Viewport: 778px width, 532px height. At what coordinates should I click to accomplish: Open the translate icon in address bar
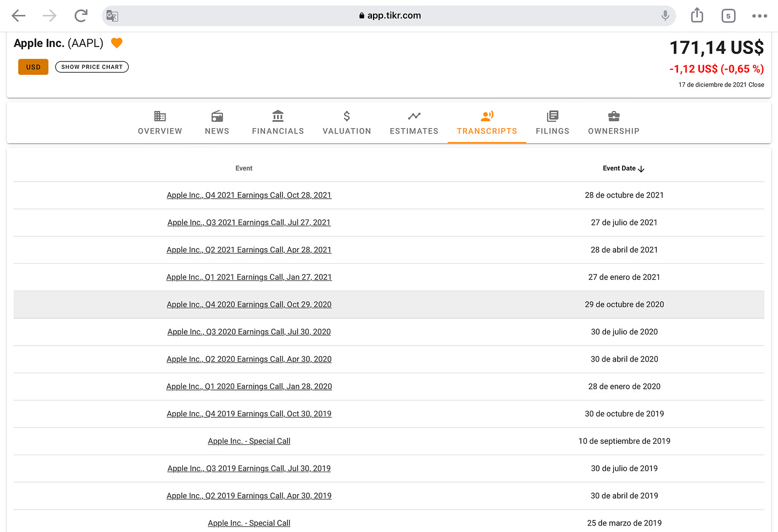point(112,16)
